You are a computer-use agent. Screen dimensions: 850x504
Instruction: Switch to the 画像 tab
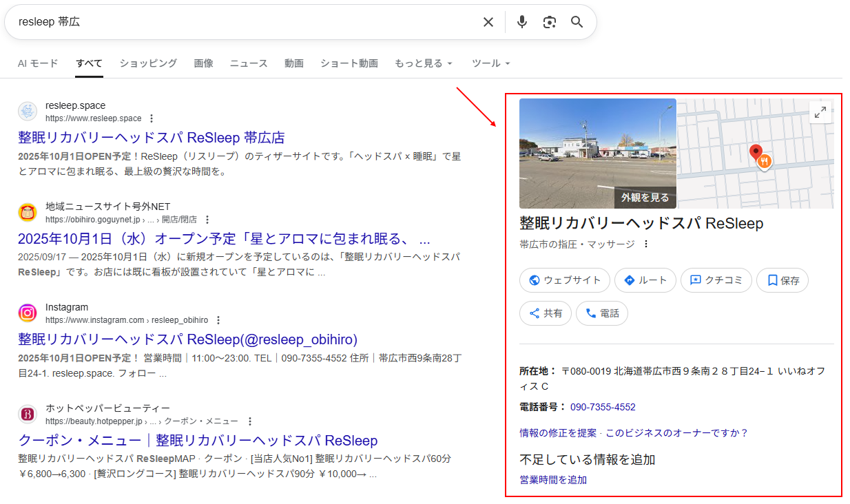[203, 63]
